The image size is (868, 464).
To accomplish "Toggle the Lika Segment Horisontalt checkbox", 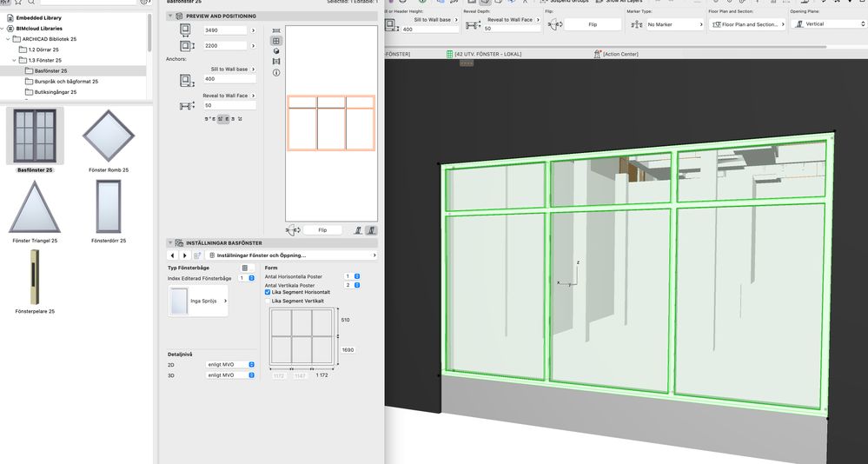I will tap(268, 293).
